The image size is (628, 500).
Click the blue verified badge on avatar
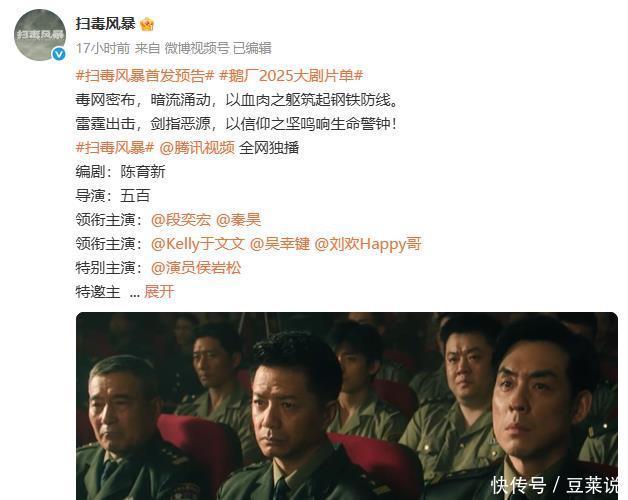pyautogui.click(x=59, y=54)
